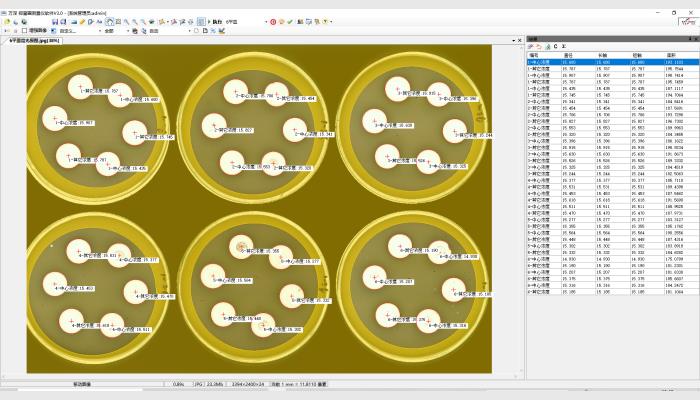Click the 'C' clear icon in results panel

pos(555,47)
